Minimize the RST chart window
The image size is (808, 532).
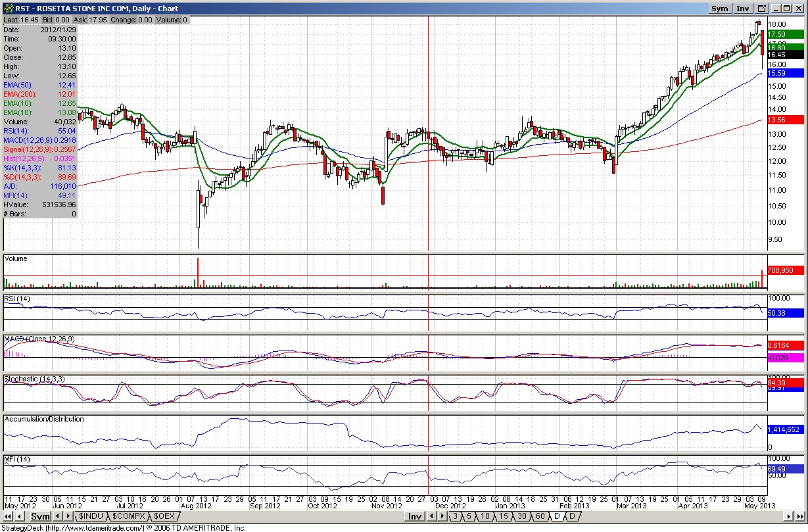click(x=776, y=9)
